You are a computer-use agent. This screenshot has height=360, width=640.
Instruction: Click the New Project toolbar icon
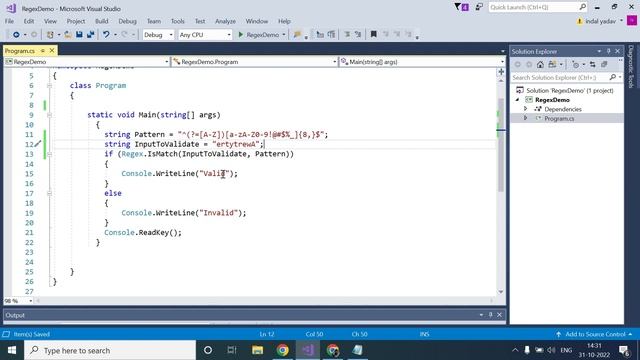[x=50, y=35]
